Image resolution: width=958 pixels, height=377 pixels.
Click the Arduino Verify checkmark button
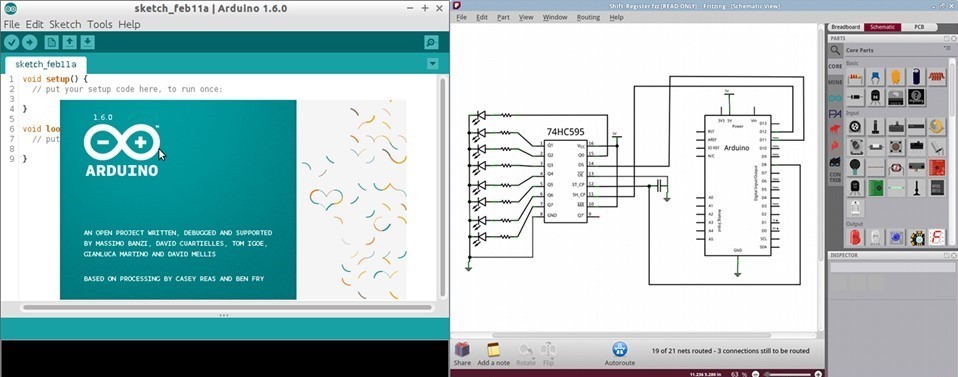click(x=12, y=42)
